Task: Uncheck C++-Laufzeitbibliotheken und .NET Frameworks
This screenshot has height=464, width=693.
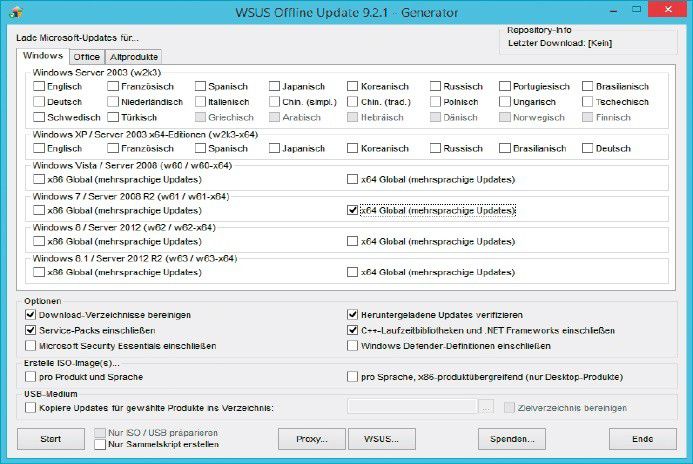Action: tap(352, 330)
